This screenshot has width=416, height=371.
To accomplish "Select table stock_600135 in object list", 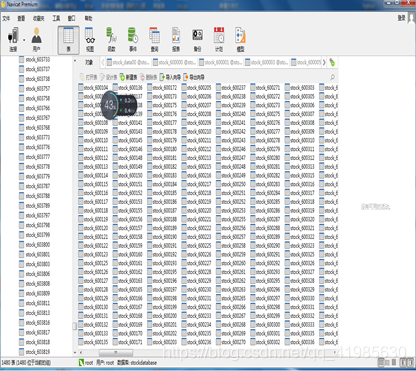I will [x=93, y=342].
